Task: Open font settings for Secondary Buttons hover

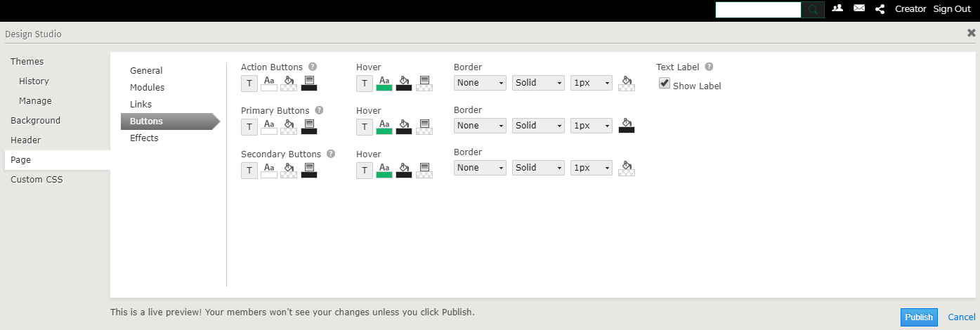Action: click(365, 170)
